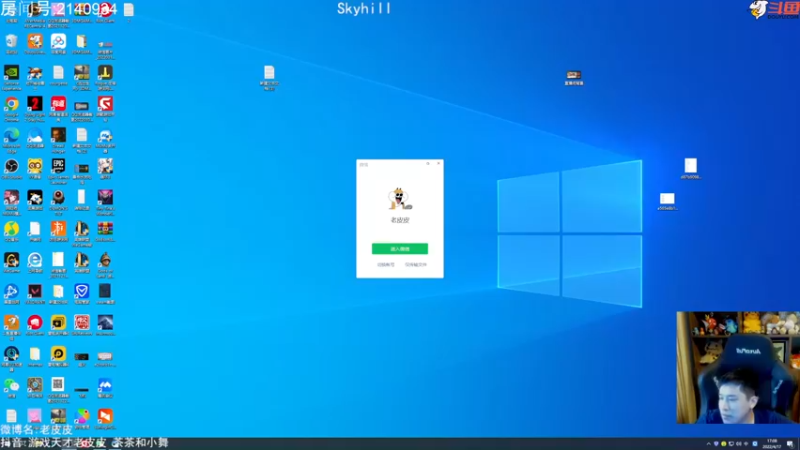Open the video thumbnail file in upper-right desktop
This screenshot has height=450, width=800.
pyautogui.click(x=573, y=75)
